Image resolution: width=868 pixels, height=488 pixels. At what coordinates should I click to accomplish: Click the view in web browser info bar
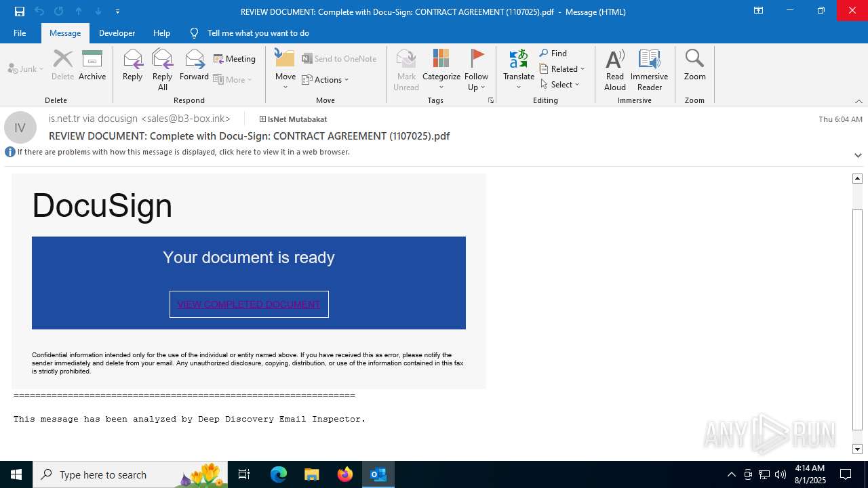click(x=184, y=152)
